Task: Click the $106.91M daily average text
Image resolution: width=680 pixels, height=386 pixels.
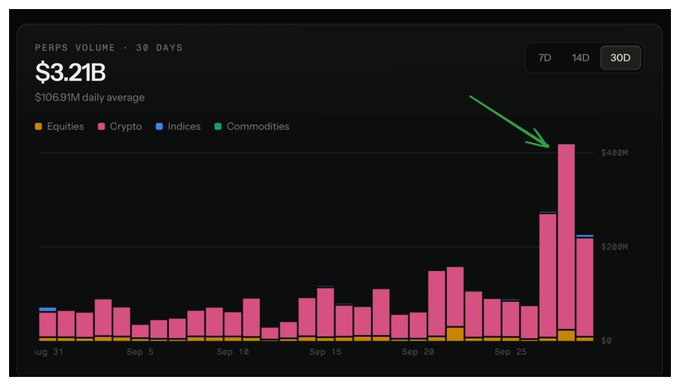Action: [x=90, y=97]
